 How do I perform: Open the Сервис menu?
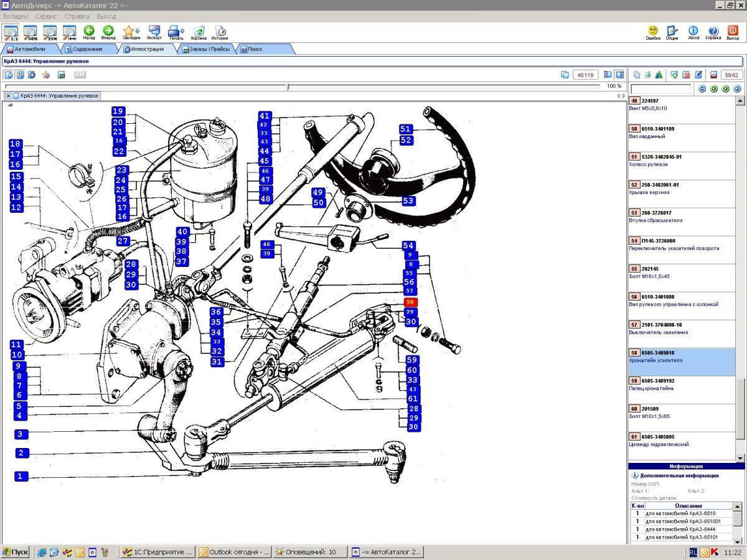47,16
